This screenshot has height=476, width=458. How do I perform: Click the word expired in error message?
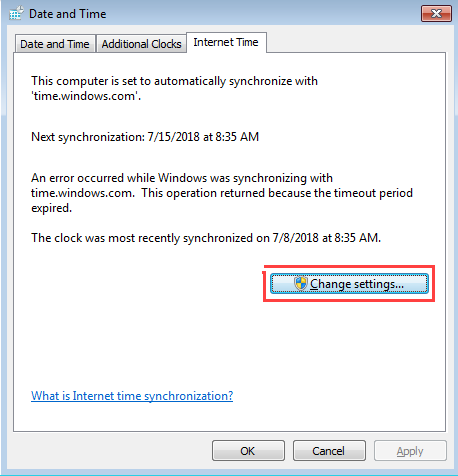point(51,208)
